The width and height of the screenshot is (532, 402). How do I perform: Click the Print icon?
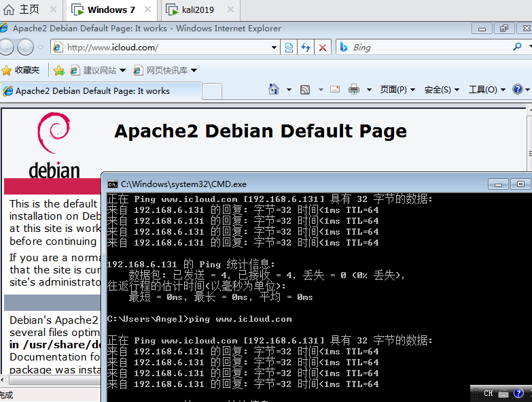pyautogui.click(x=354, y=89)
